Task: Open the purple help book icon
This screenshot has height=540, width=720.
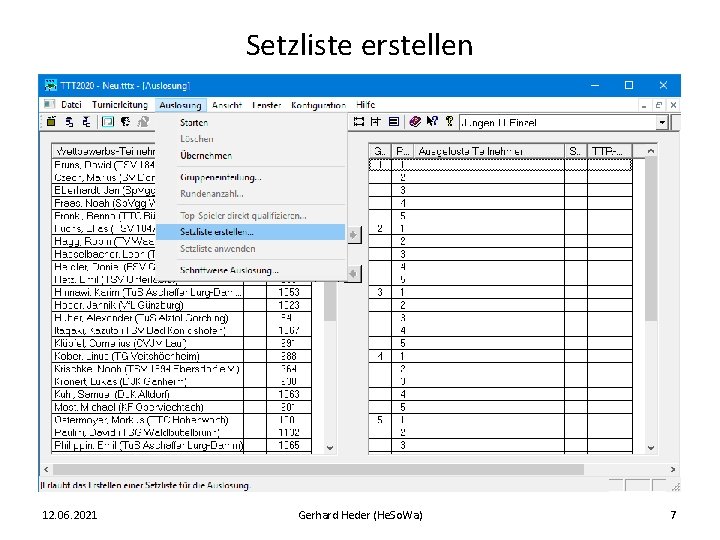Action: pyautogui.click(x=415, y=122)
